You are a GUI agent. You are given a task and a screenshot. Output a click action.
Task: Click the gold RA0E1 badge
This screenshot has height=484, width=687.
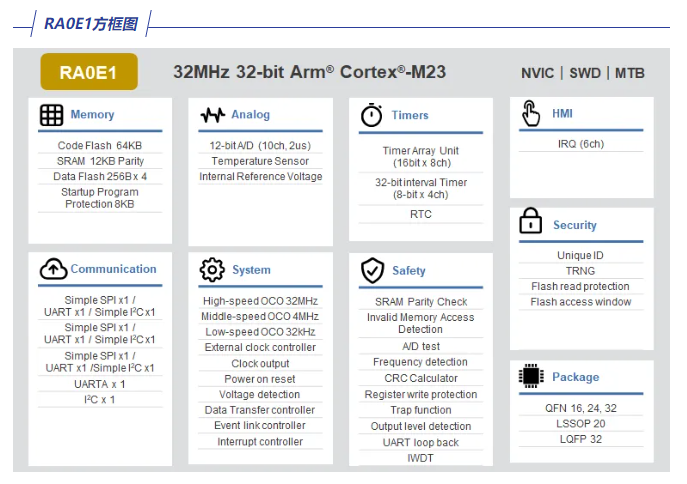[89, 72]
